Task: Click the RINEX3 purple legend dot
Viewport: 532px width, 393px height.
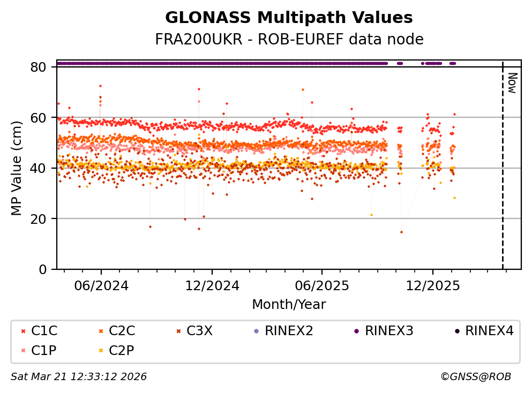Action: (x=356, y=331)
